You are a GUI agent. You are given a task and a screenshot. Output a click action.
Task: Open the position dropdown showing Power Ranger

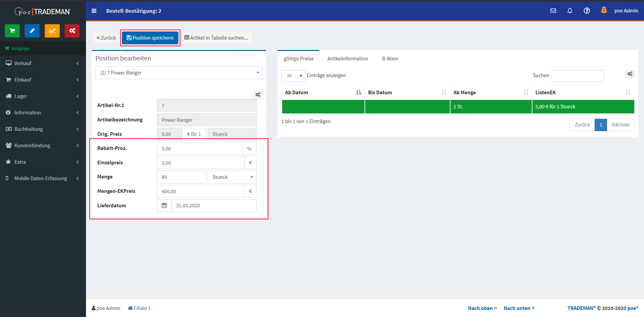(x=179, y=73)
